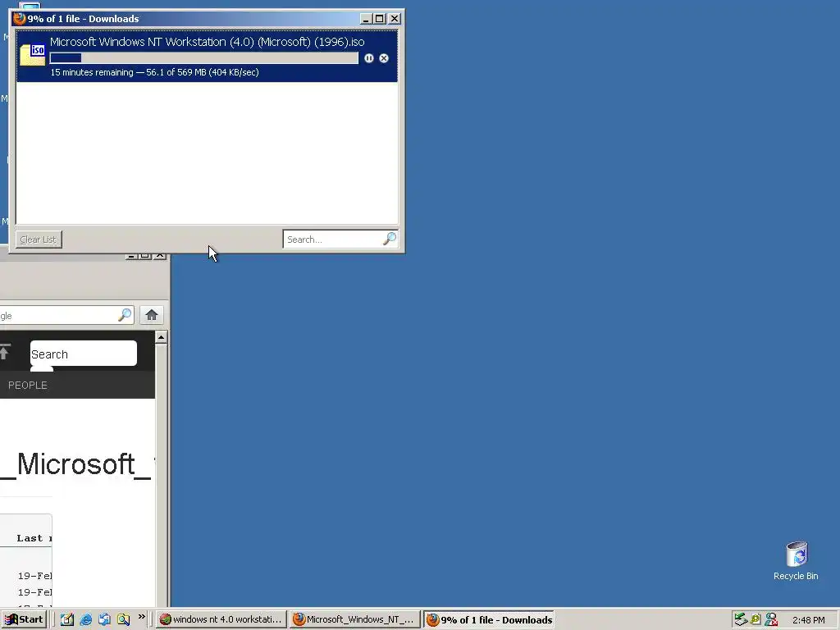Click the '9% of 1 file - Downloads' taskbar button
The height and width of the screenshot is (630, 840).
coord(489,620)
